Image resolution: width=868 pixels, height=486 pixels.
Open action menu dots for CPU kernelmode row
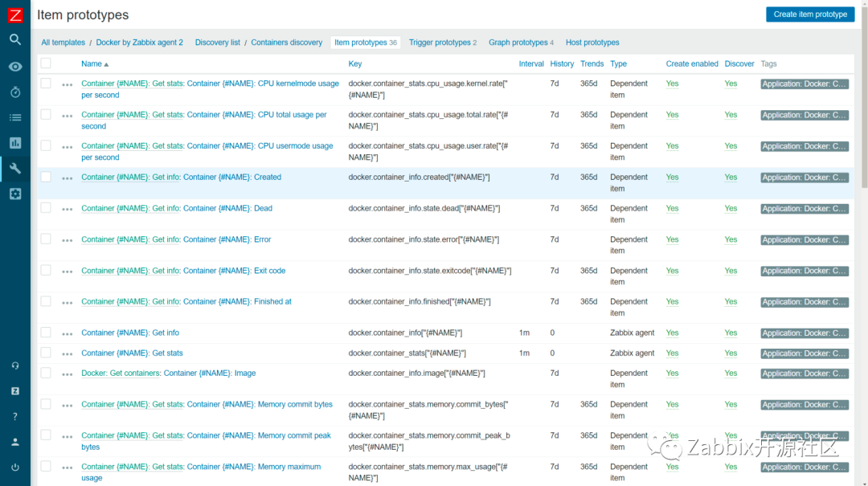pos(67,84)
